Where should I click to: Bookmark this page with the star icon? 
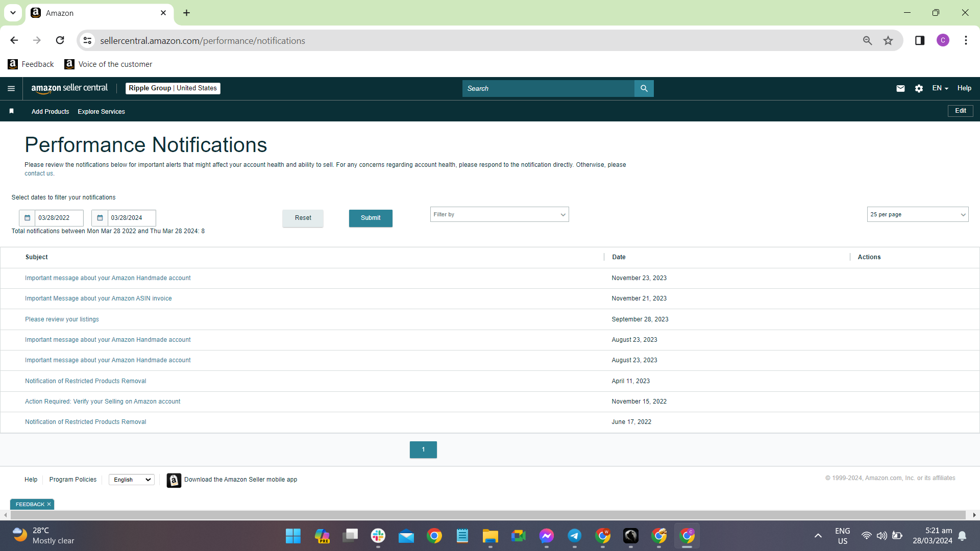(888, 40)
